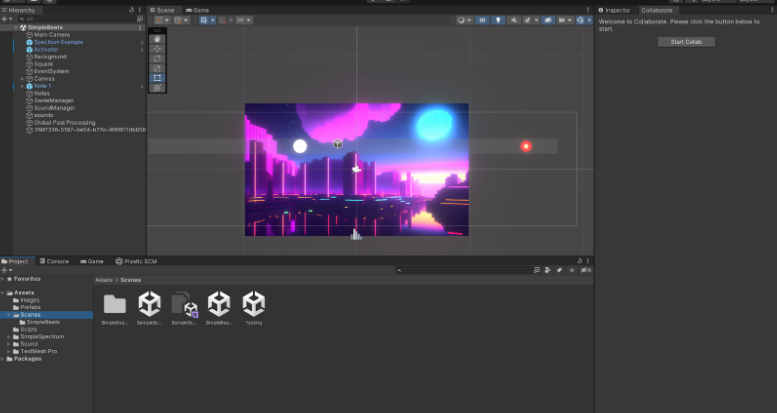Select the Rect Transform tool
Image resolution: width=777 pixels, height=413 pixels.
(x=157, y=78)
